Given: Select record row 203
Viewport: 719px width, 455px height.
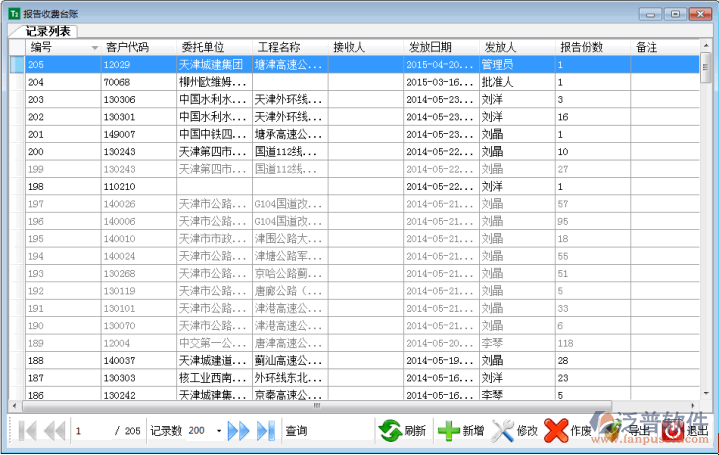Looking at the screenshot, I should pos(362,100).
